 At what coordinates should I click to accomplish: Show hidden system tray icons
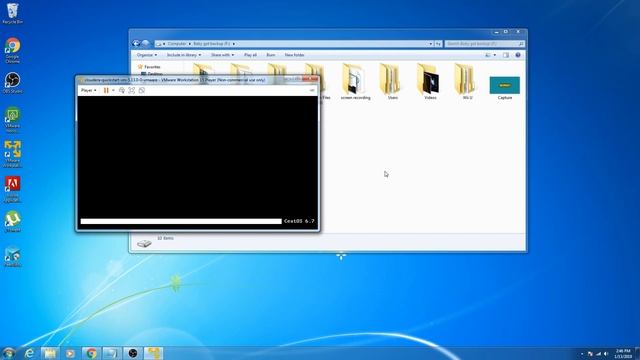(582, 353)
